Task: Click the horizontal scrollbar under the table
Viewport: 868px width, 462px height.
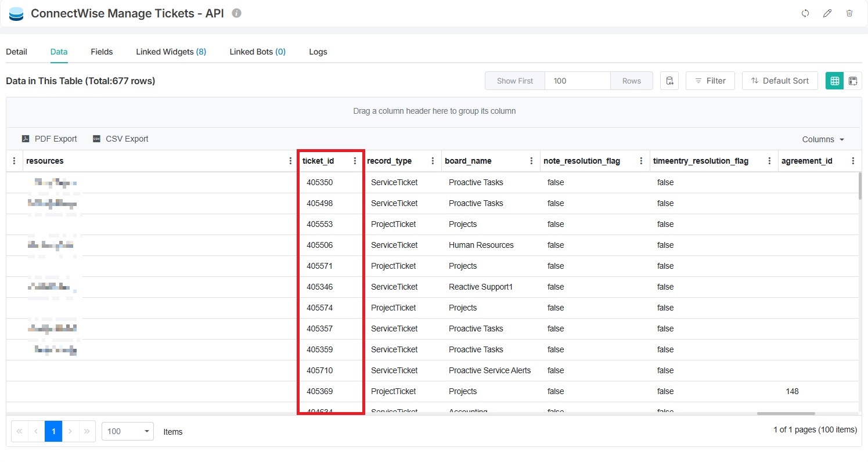Action: tap(786, 414)
